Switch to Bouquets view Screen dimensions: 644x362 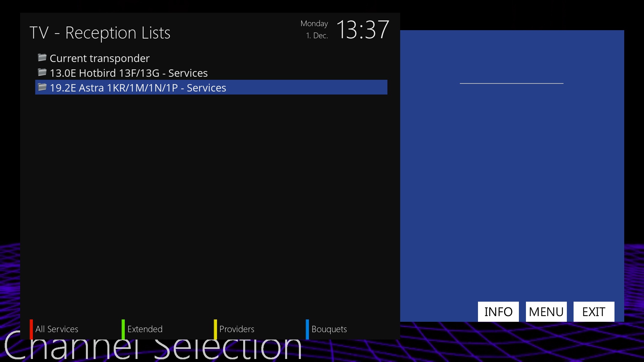[329, 329]
